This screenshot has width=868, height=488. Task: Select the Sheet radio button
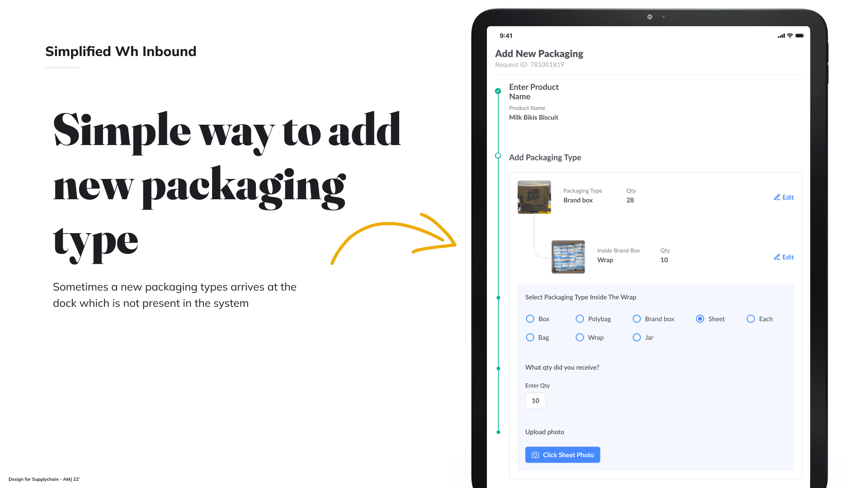pyautogui.click(x=700, y=319)
